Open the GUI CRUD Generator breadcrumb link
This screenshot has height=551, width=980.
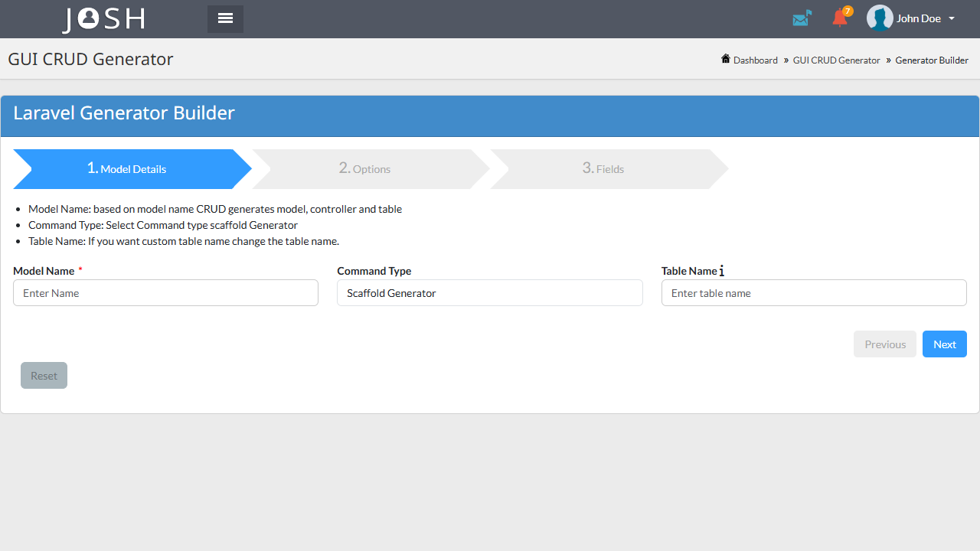(836, 60)
